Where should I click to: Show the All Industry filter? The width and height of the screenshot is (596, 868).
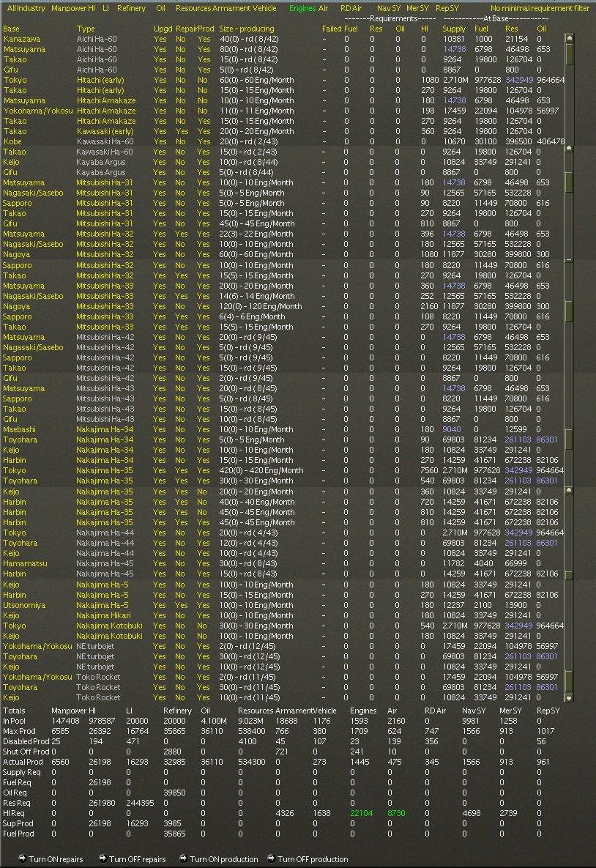click(26, 8)
